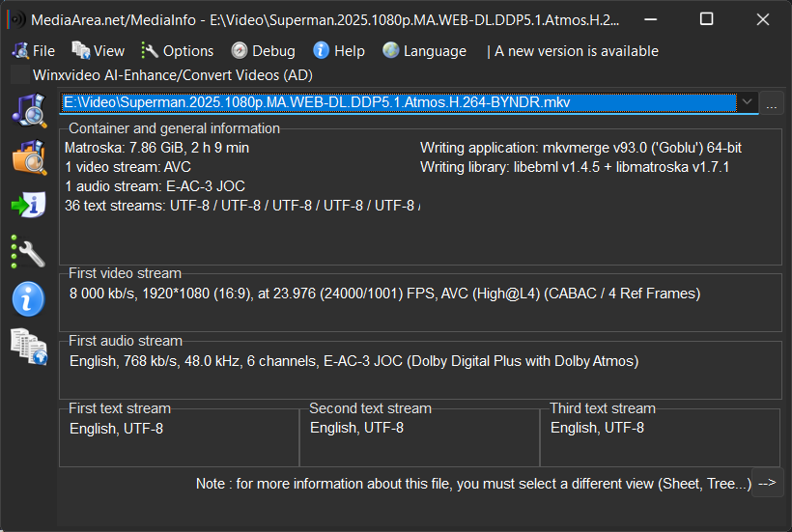Click the MediaInfo title bar app icon

click(x=16, y=19)
